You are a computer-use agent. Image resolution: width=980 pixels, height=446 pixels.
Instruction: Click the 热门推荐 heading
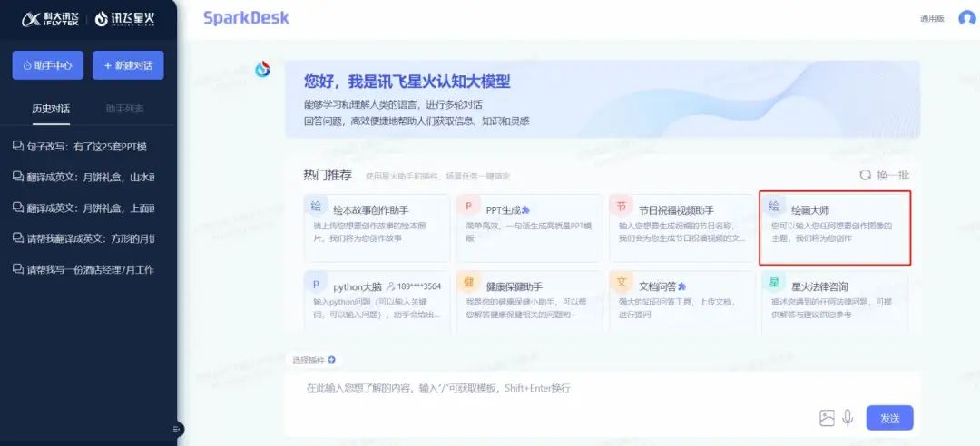(x=328, y=176)
